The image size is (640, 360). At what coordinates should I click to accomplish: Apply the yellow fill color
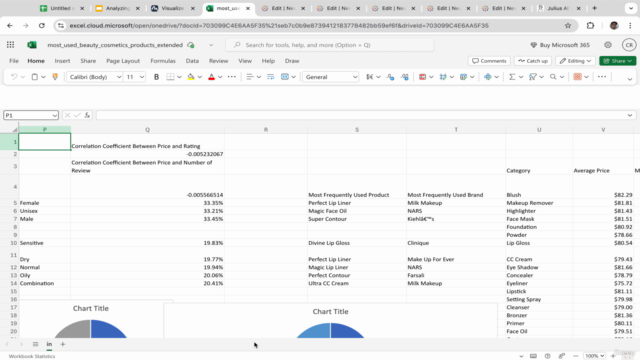[x=191, y=77]
